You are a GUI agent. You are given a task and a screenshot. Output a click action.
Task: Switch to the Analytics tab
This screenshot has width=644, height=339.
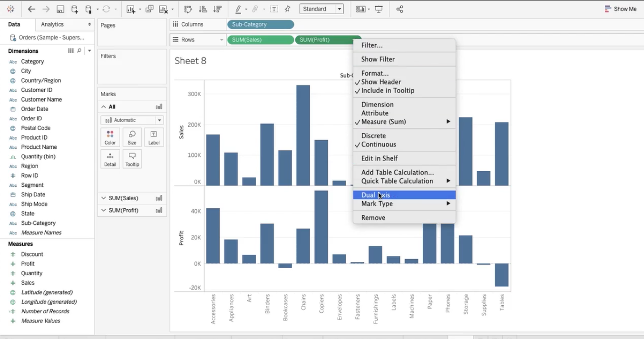(x=52, y=24)
